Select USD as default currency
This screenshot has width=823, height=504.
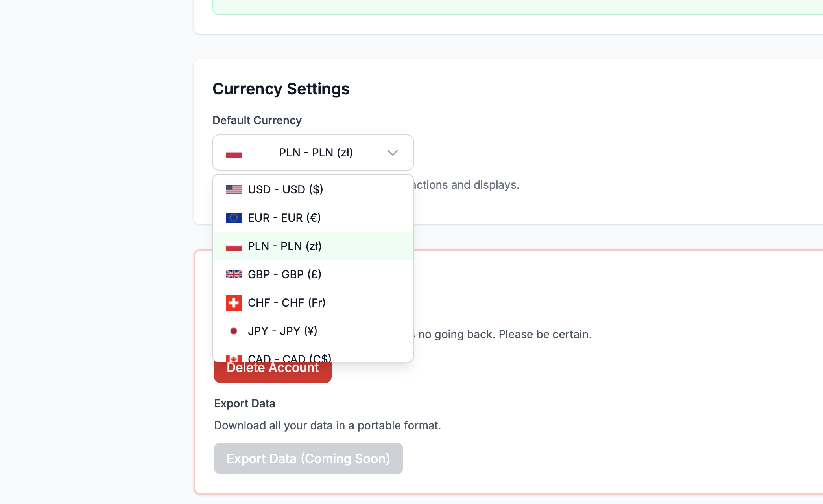click(x=286, y=189)
